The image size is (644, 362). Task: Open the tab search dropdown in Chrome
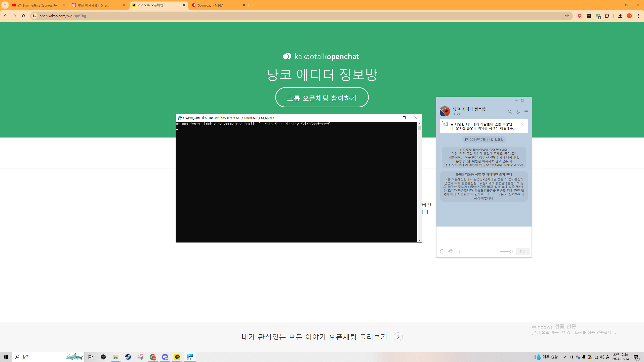point(5,5)
